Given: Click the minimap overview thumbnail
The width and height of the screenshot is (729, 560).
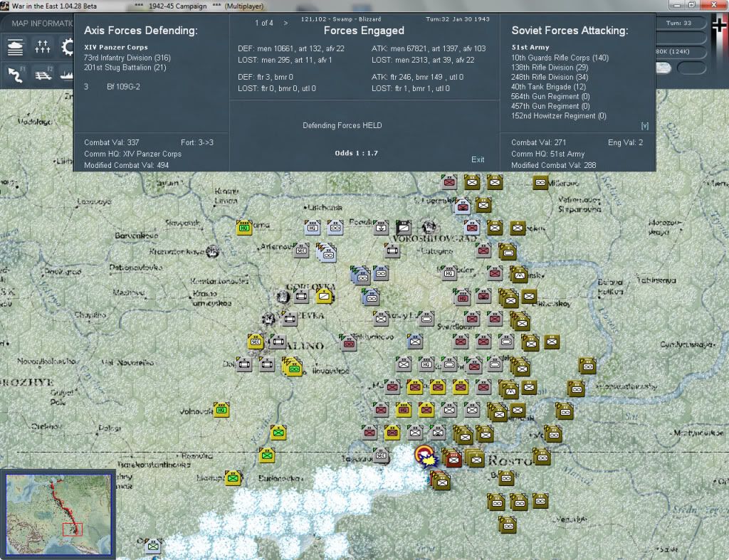Looking at the screenshot, I should pos(58,514).
